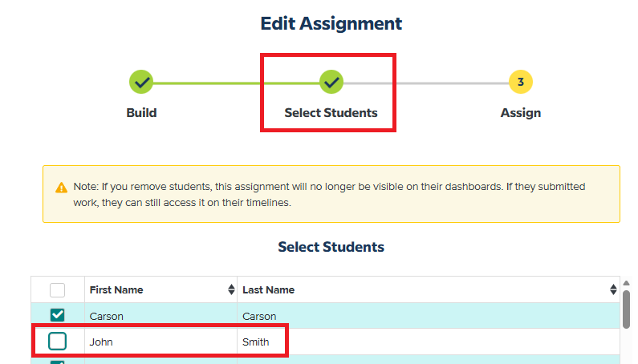The height and width of the screenshot is (364, 638).
Task: Toggle the select-all checkbox in table header
Action: point(58,290)
